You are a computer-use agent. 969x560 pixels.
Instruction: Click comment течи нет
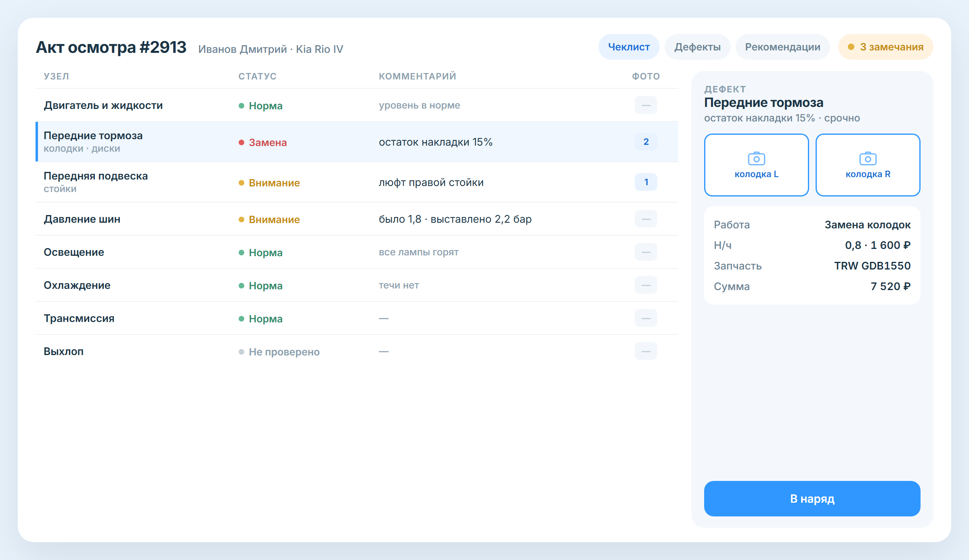(399, 285)
